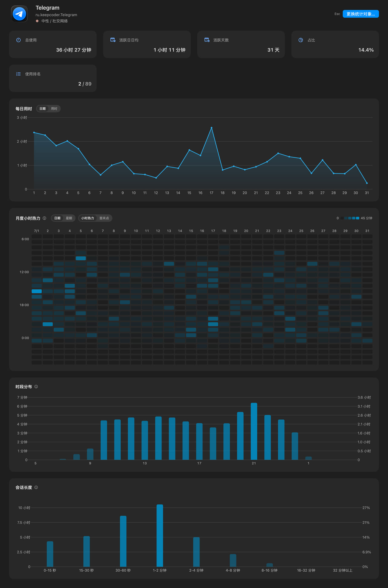Switch 每日用时 chart to 用时 sorting
Screen dimensions: 388x588
[54, 109]
